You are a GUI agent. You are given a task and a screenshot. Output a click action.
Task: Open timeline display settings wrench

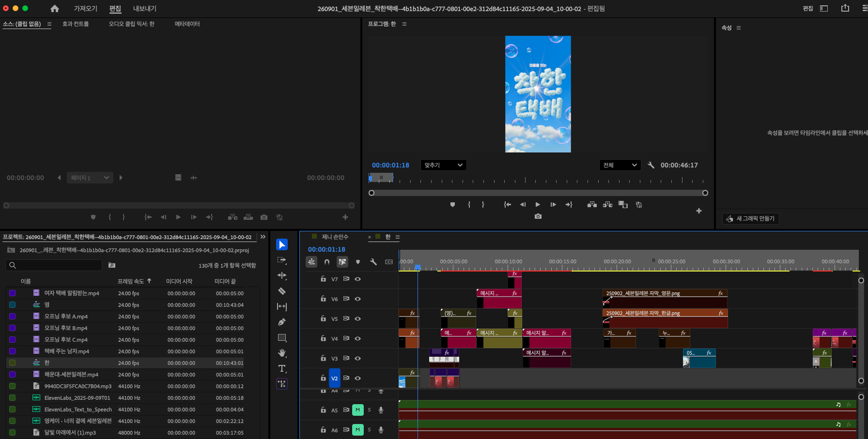373,262
